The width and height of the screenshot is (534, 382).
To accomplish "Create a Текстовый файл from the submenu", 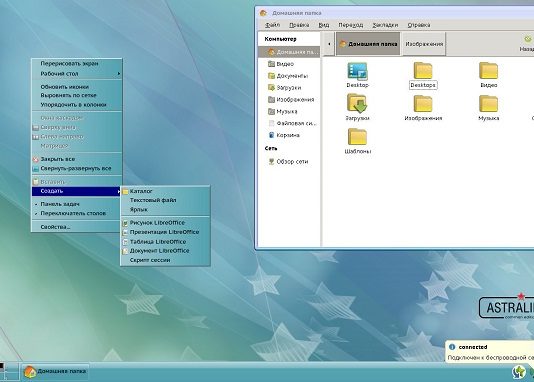I will pyautogui.click(x=165, y=200).
